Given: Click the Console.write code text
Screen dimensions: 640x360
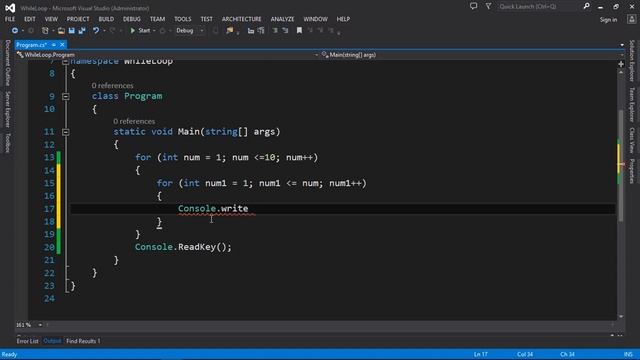Looking at the screenshot, I should (x=213, y=209).
